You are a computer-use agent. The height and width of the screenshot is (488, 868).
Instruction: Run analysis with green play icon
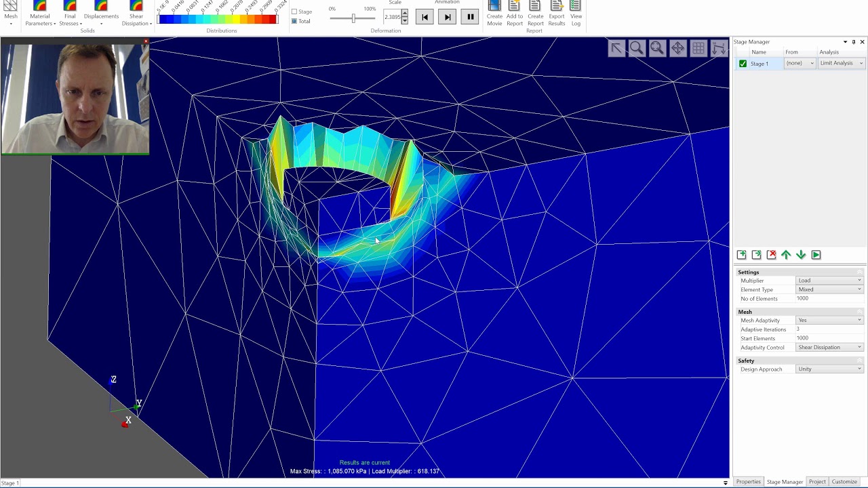(816, 255)
